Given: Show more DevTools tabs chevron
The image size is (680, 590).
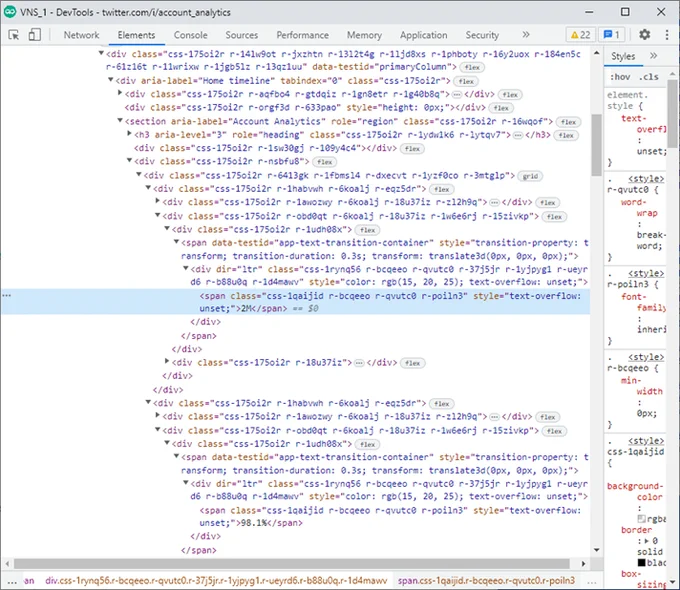Looking at the screenshot, I should [x=526, y=35].
